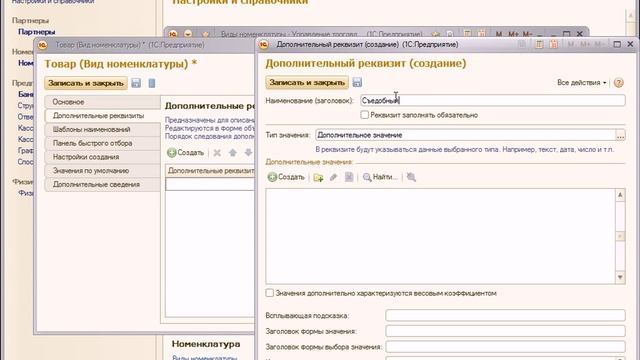This screenshot has height=360, width=640.
Task: Open the Настройки создания tab
Action: [x=102, y=157]
